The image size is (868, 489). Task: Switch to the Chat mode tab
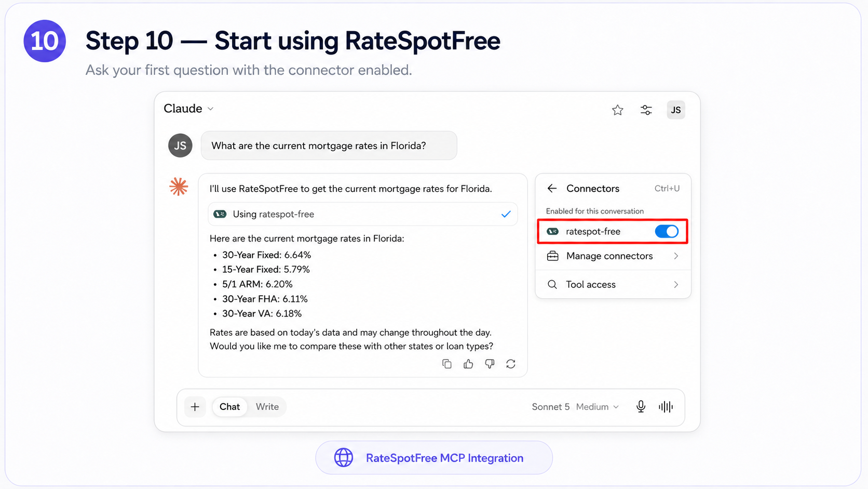(229, 407)
